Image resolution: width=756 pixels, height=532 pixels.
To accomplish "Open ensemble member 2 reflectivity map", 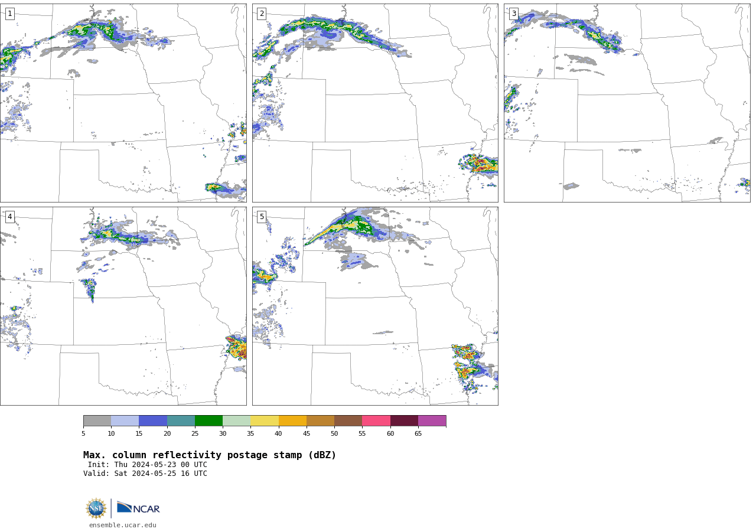I will (375, 103).
